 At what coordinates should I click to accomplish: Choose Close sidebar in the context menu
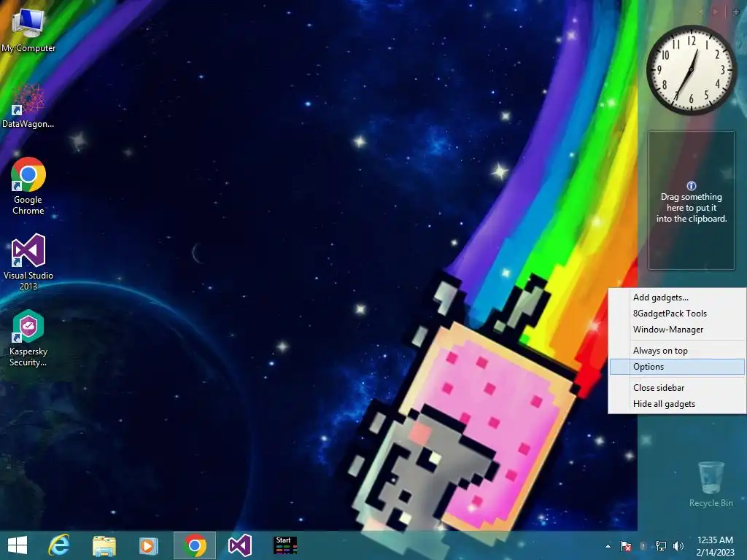tap(677, 388)
